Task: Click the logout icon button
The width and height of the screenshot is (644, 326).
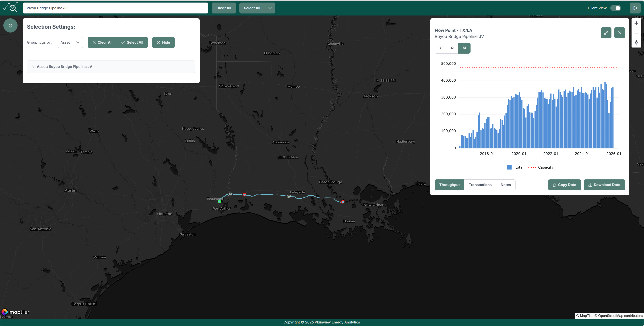Action: click(635, 8)
